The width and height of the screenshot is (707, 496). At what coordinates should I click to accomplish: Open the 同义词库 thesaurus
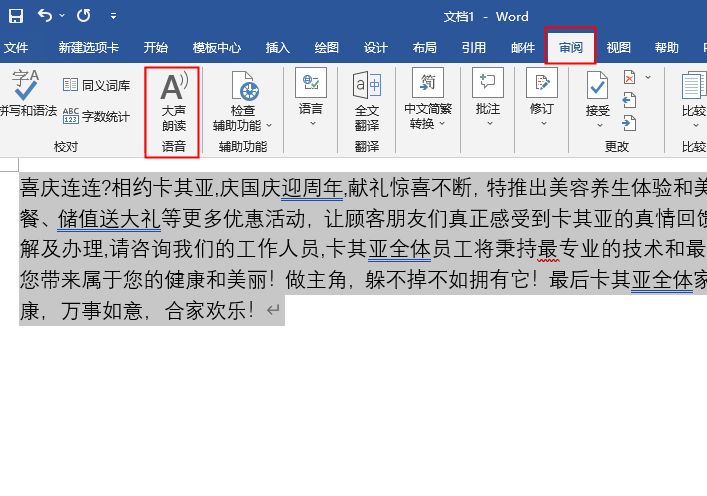(96, 85)
